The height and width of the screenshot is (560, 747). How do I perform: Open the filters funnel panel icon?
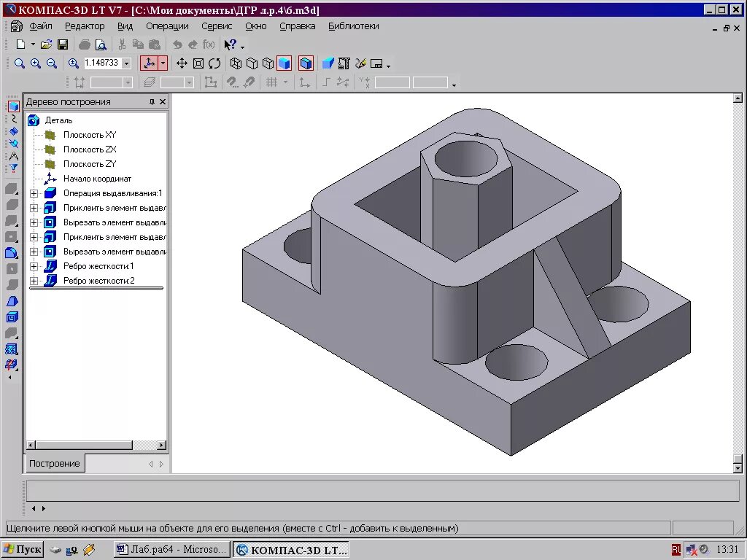pyautogui.click(x=13, y=168)
